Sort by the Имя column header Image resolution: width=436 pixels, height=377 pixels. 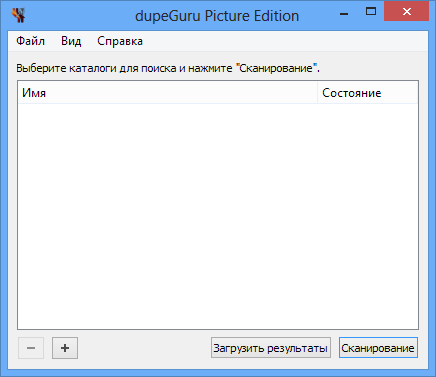pos(167,92)
